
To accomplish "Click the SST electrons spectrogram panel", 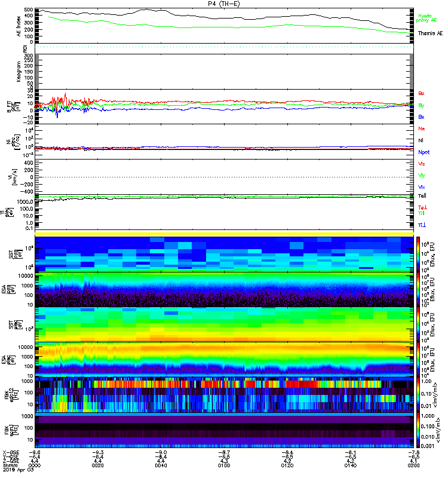I will click(224, 324).
